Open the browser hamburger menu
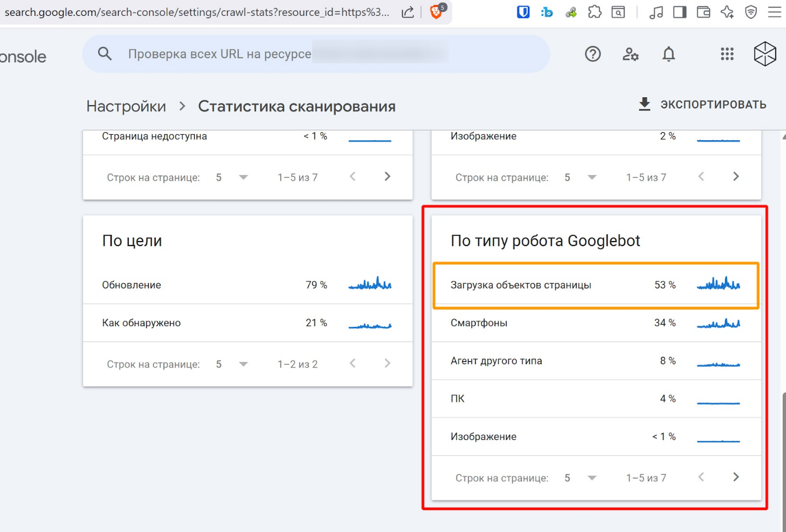The height and width of the screenshot is (532, 786). click(x=774, y=12)
